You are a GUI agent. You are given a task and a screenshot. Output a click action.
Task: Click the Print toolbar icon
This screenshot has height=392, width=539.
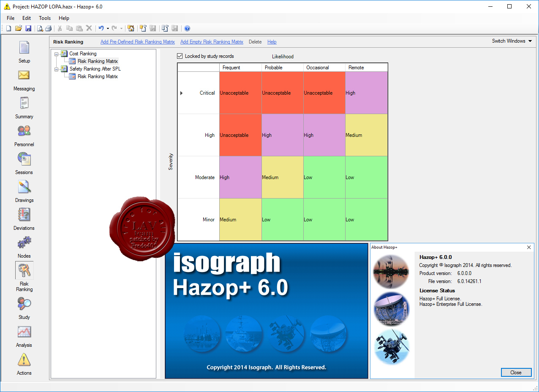[x=49, y=28]
